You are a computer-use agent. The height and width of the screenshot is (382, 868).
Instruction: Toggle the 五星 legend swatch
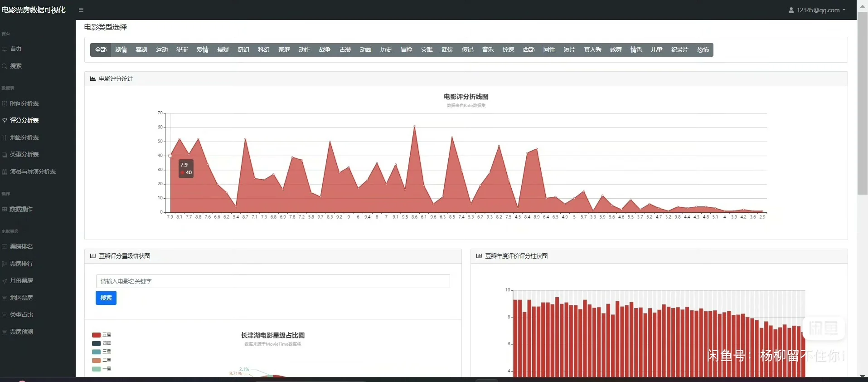[96, 335]
